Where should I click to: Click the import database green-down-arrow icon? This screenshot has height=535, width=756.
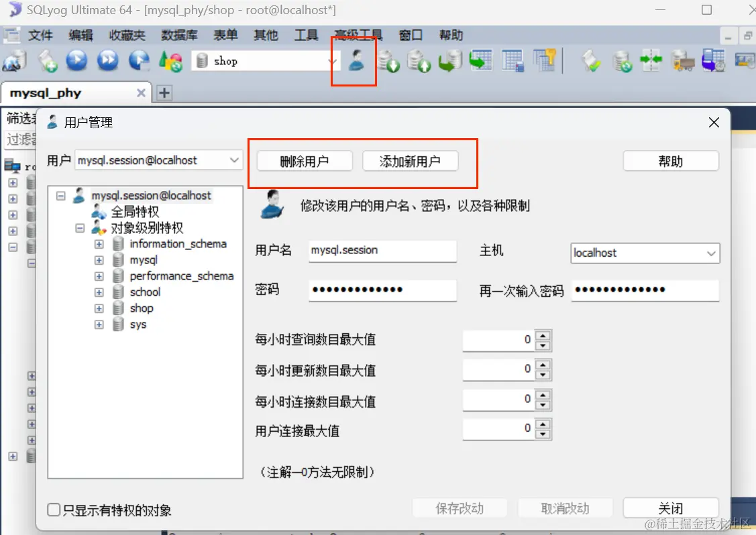pos(388,61)
